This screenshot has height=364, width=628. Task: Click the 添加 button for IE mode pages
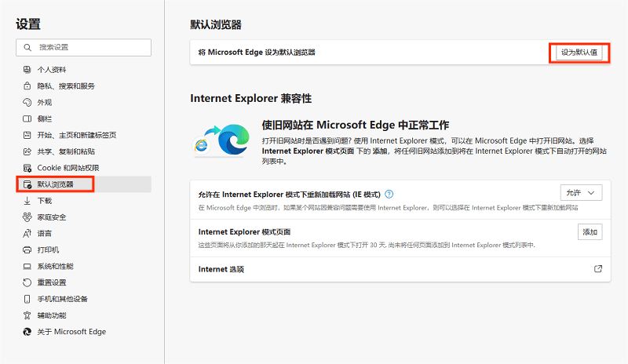590,232
